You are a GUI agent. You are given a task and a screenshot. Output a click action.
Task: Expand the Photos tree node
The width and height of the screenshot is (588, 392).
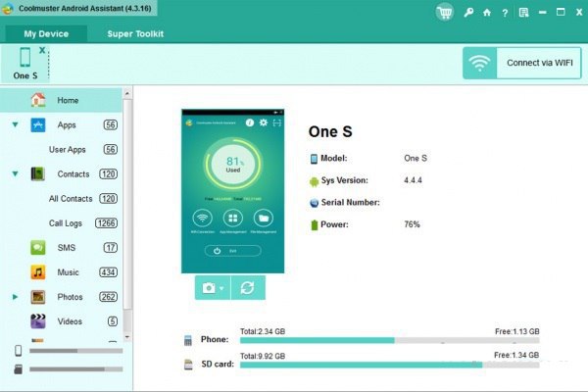click(x=15, y=297)
